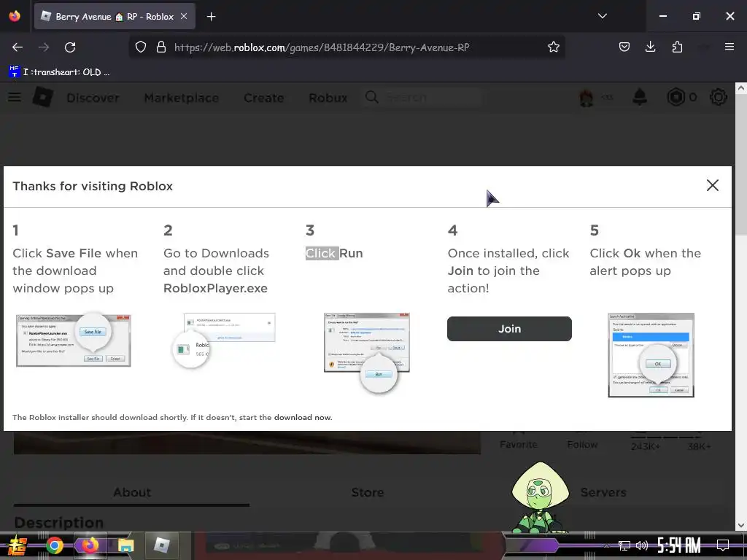Open the transheart bookmark in bookmarks bar
Screen dimensions: 747x560
pos(60,72)
